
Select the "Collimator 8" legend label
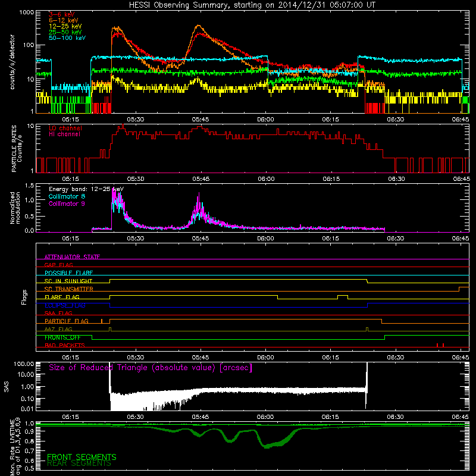67,196
